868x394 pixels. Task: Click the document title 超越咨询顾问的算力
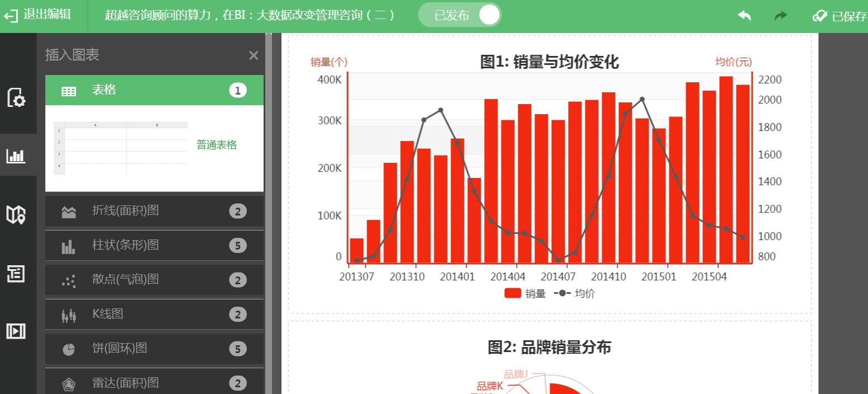251,16
